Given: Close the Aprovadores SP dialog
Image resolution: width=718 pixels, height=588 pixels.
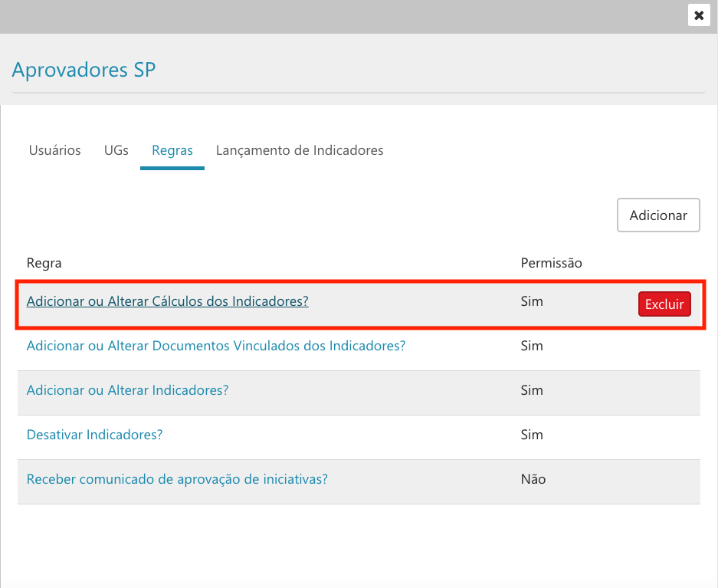Looking at the screenshot, I should click(699, 15).
